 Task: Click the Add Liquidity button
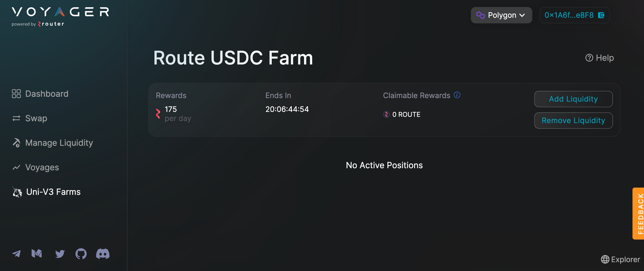(x=573, y=99)
